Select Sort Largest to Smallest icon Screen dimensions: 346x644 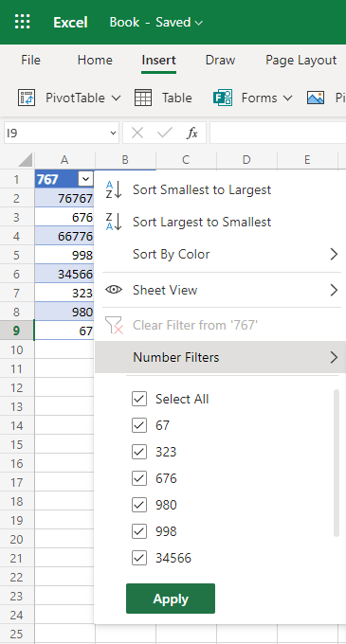114,222
